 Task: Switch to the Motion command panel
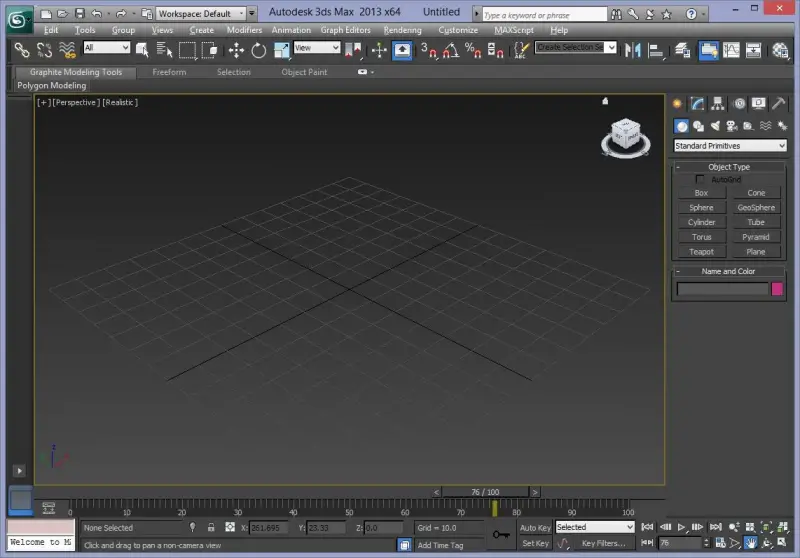pyautogui.click(x=739, y=104)
